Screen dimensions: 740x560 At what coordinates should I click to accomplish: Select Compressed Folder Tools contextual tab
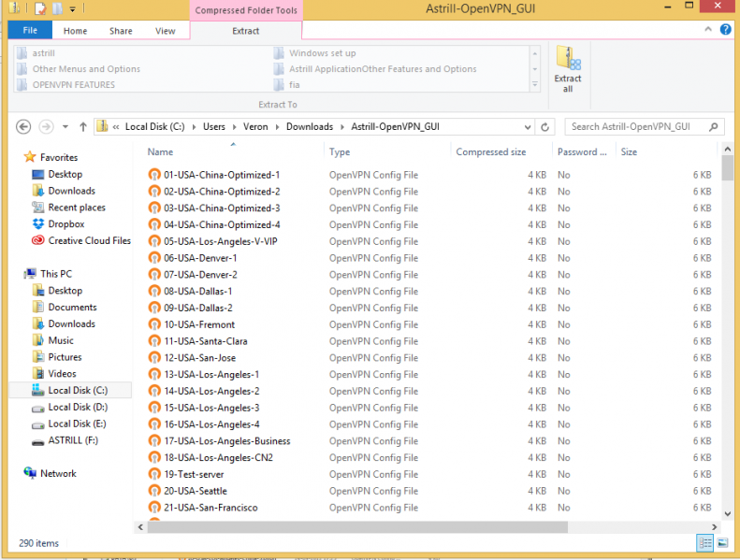pos(246,10)
